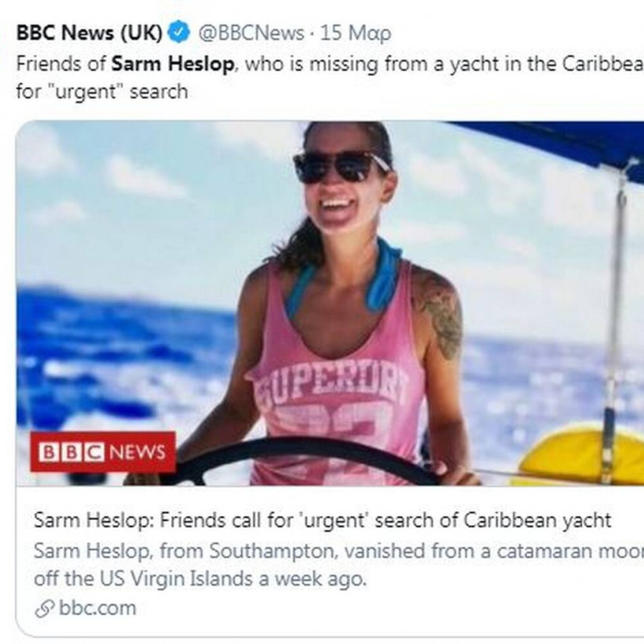The height and width of the screenshot is (644, 644).
Task: Open the @BBCNews handle link
Action: coord(250,34)
